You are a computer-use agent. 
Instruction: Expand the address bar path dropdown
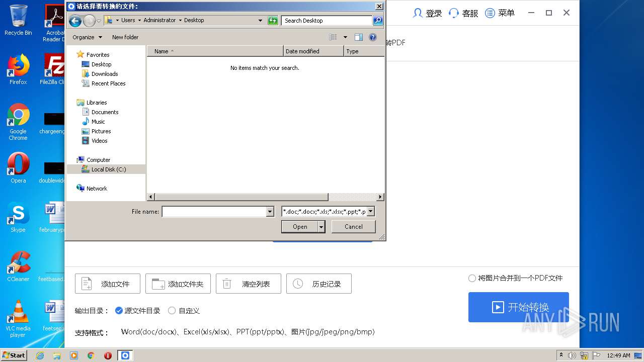[x=260, y=21]
